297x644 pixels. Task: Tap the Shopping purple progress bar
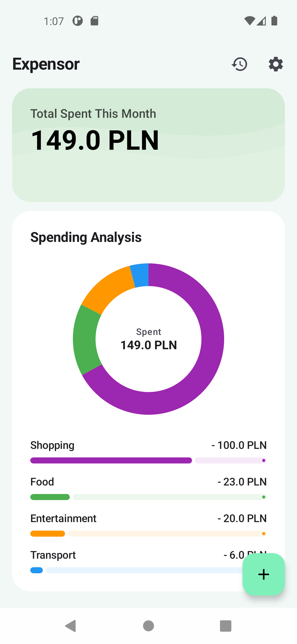[111, 460]
